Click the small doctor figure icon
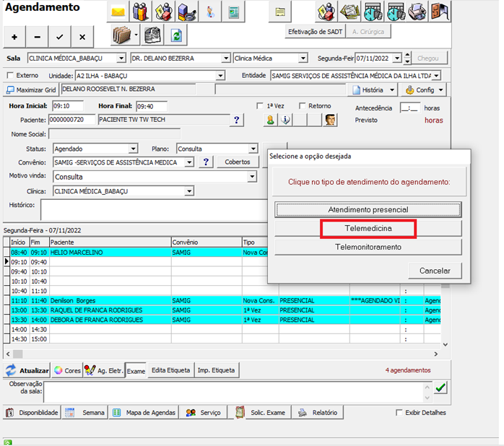The height and width of the screenshot is (446, 504). [x=210, y=12]
